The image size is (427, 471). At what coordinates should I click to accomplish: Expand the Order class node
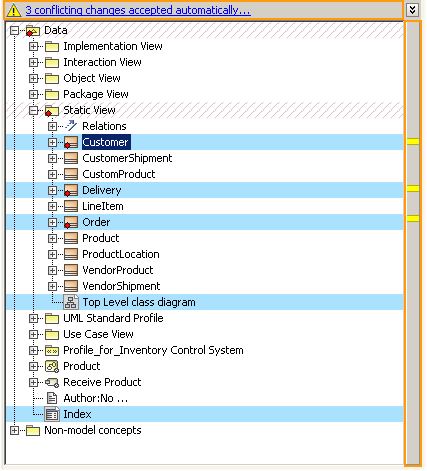tap(52, 222)
